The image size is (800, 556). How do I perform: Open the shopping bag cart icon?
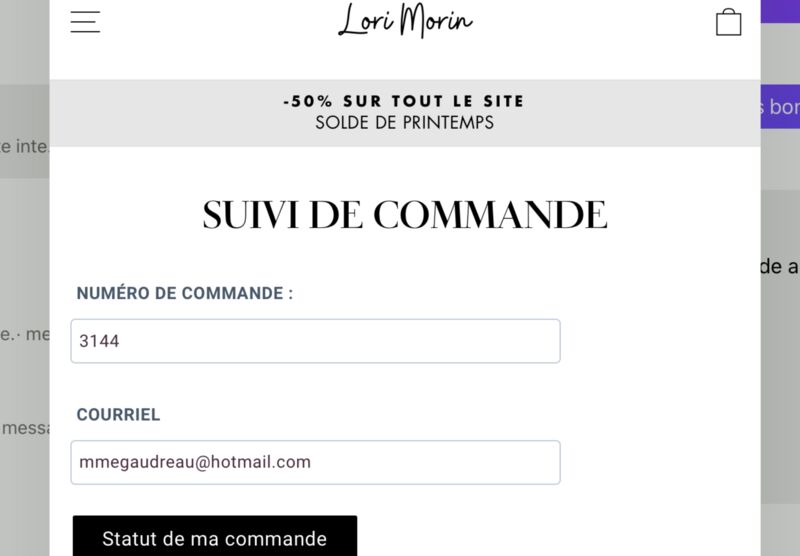tap(729, 22)
